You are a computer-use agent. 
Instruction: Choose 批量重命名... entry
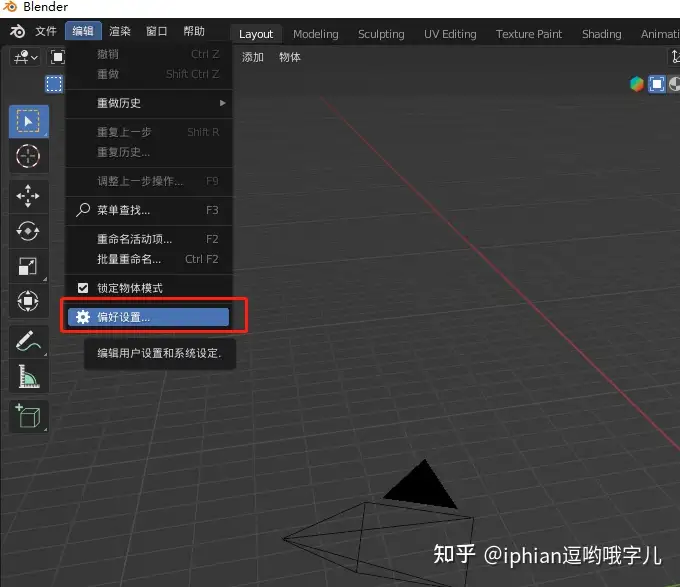point(149,259)
